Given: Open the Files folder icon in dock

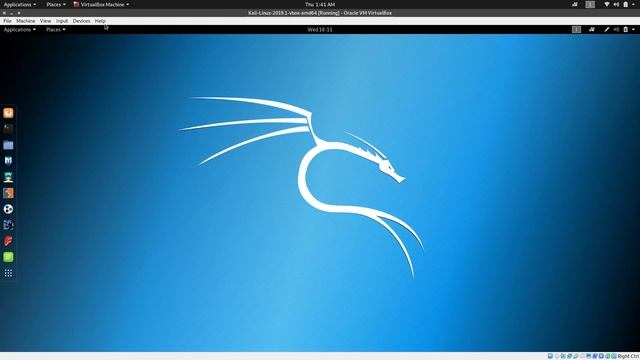Looking at the screenshot, I should (x=8, y=145).
